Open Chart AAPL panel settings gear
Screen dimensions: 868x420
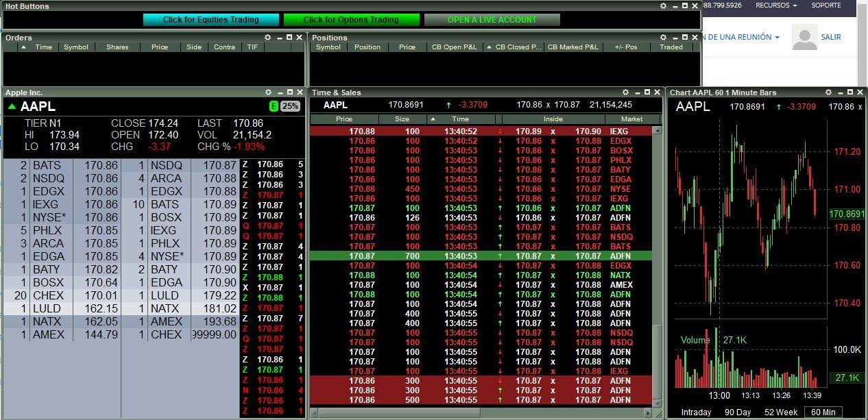[x=829, y=92]
